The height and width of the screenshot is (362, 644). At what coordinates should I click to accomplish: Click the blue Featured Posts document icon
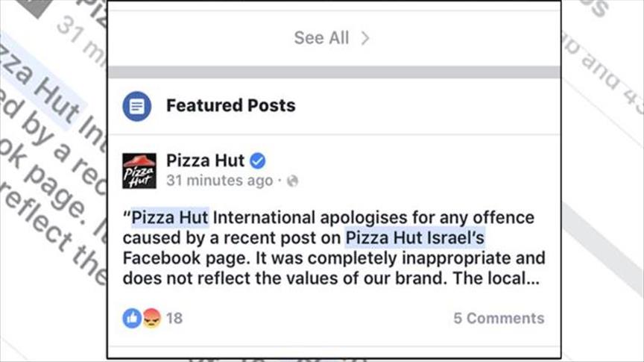pos(136,106)
